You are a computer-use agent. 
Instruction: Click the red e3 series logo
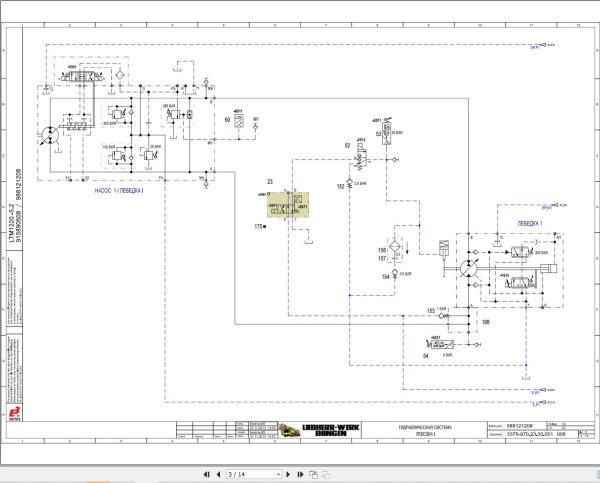14,413
